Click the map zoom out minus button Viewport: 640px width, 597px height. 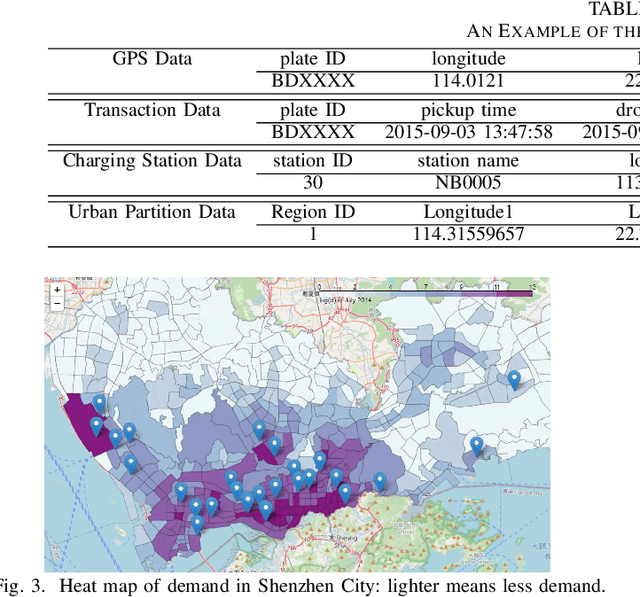[x=57, y=303]
